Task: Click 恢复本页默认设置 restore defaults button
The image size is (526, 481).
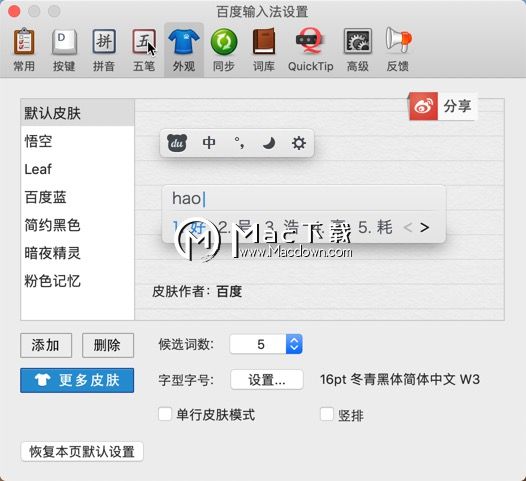Action: (x=82, y=452)
